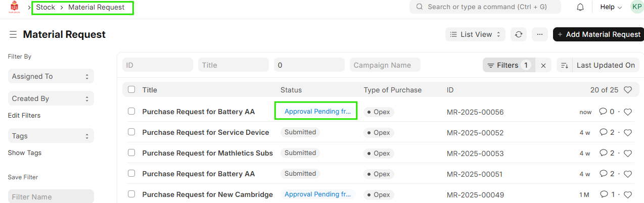This screenshot has width=644, height=203.
Task: Like the MR-2025-00056 row heart icon
Action: (x=628, y=112)
